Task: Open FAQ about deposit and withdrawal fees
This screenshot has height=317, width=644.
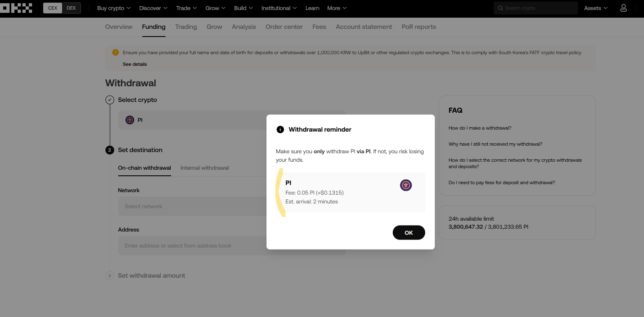Action: coord(502,183)
